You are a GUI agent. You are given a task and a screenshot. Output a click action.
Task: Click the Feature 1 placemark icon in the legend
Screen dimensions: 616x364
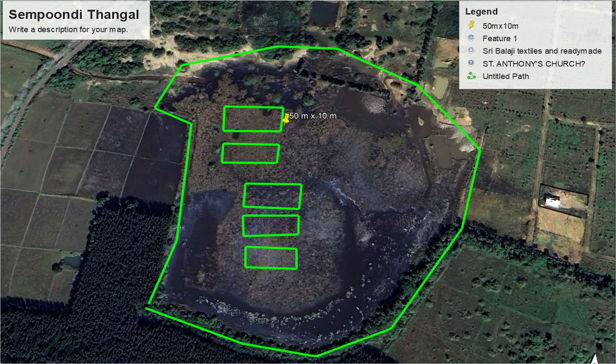coord(471,38)
